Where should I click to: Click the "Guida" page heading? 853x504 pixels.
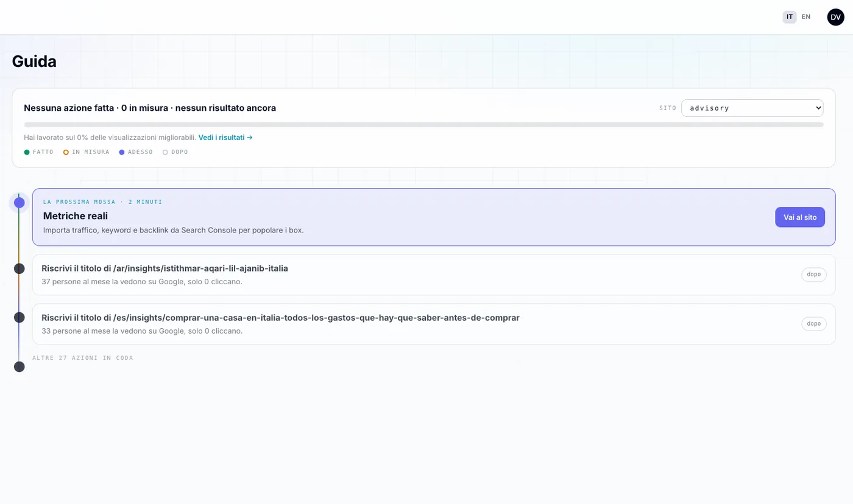click(34, 61)
